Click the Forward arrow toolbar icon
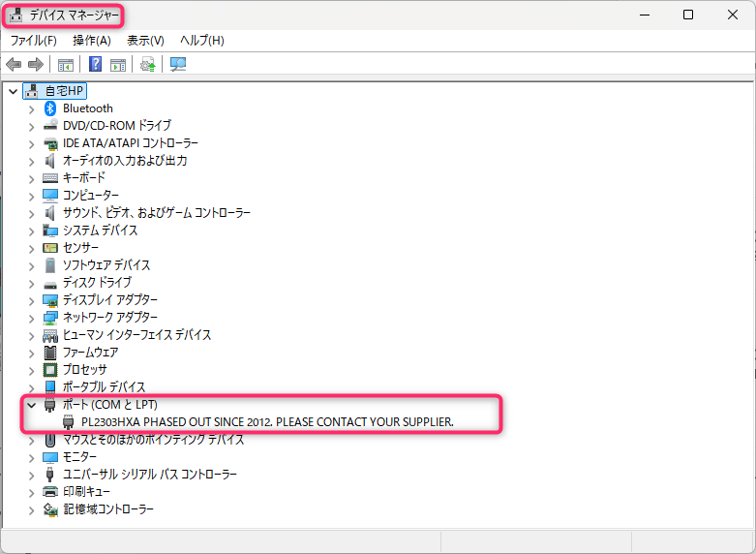 click(36, 64)
